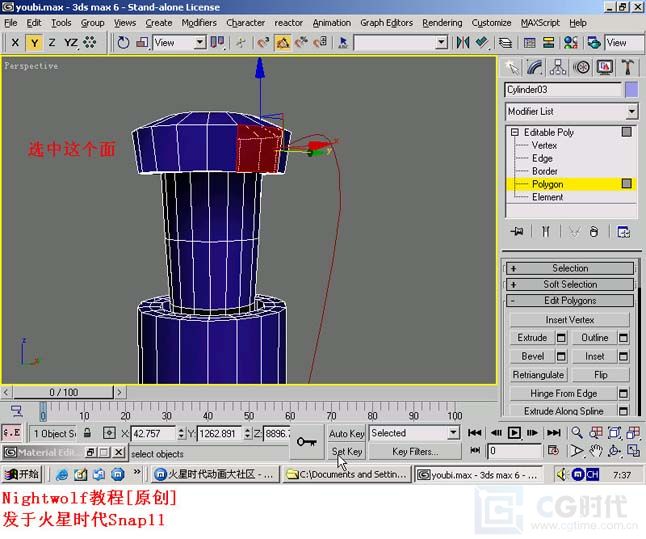The width and height of the screenshot is (646, 539).
Task: Open the reference coordinate system dropdown
Action: tap(180, 42)
